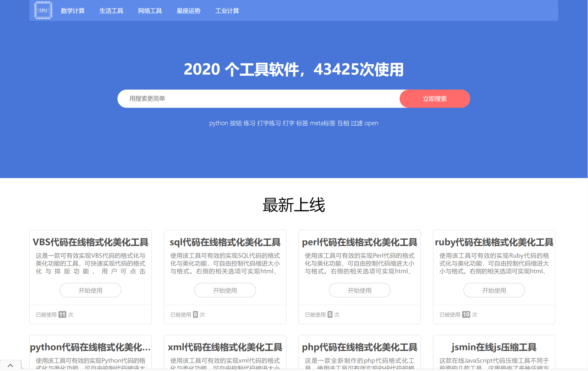Start using the perl formatter tool
Image resolution: width=588 pixels, height=371 pixels.
360,290
